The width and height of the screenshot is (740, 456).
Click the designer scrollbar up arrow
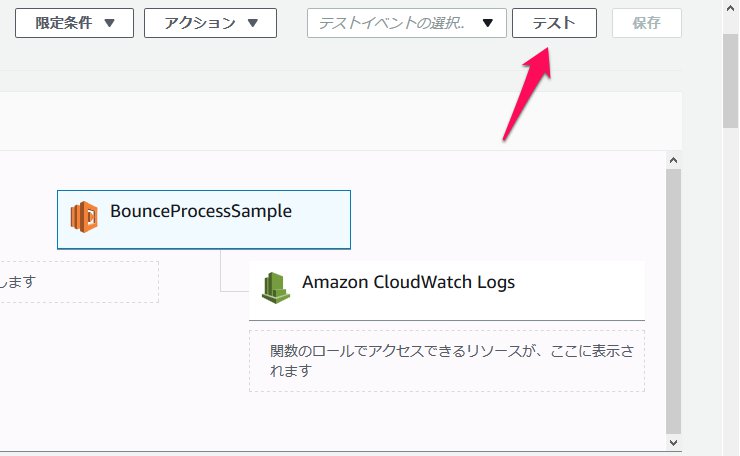pyautogui.click(x=673, y=160)
